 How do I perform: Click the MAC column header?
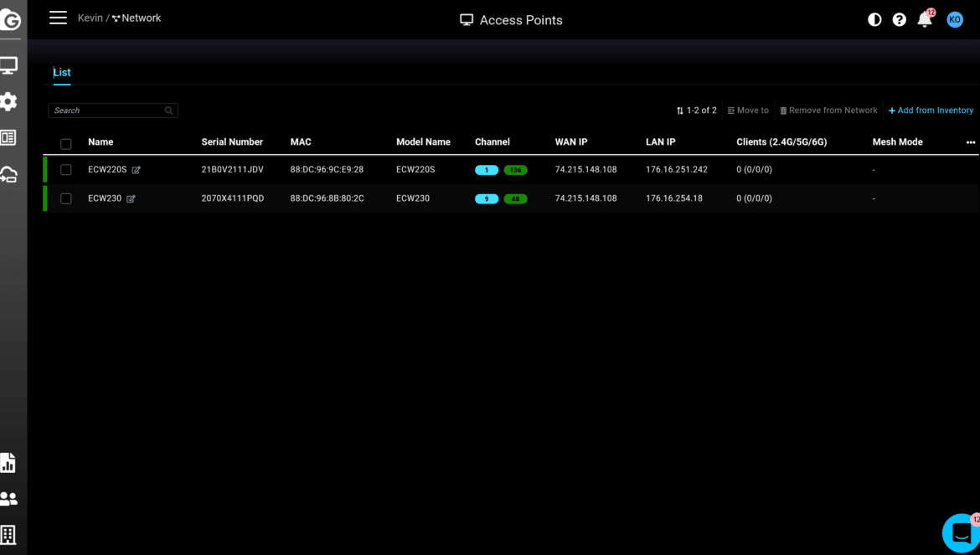point(301,142)
